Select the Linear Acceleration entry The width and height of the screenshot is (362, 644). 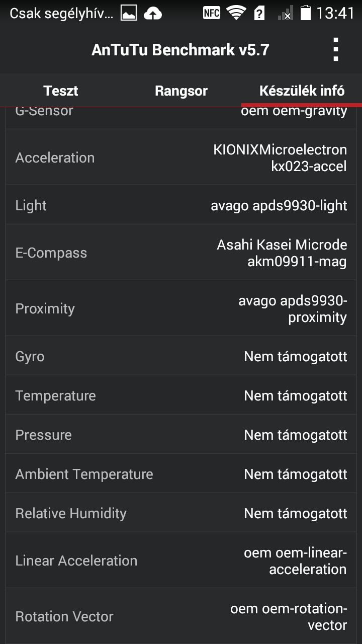(181, 560)
